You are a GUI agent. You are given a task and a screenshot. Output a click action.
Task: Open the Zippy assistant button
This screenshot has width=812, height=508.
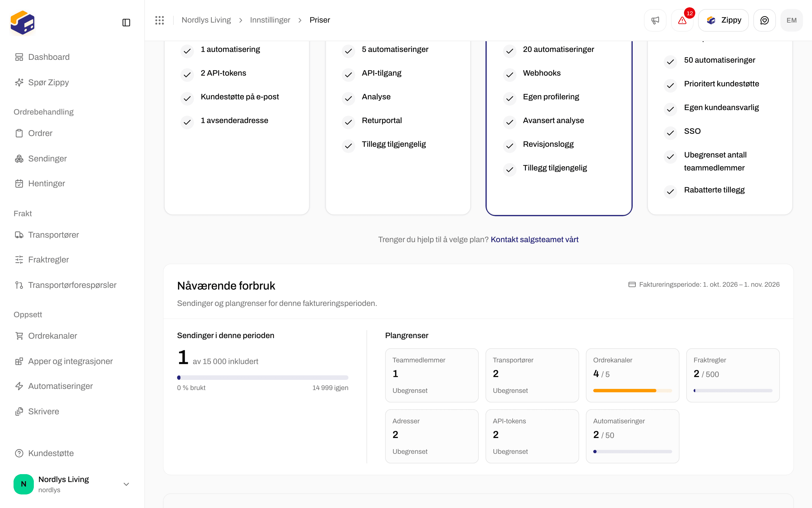pos(723,20)
